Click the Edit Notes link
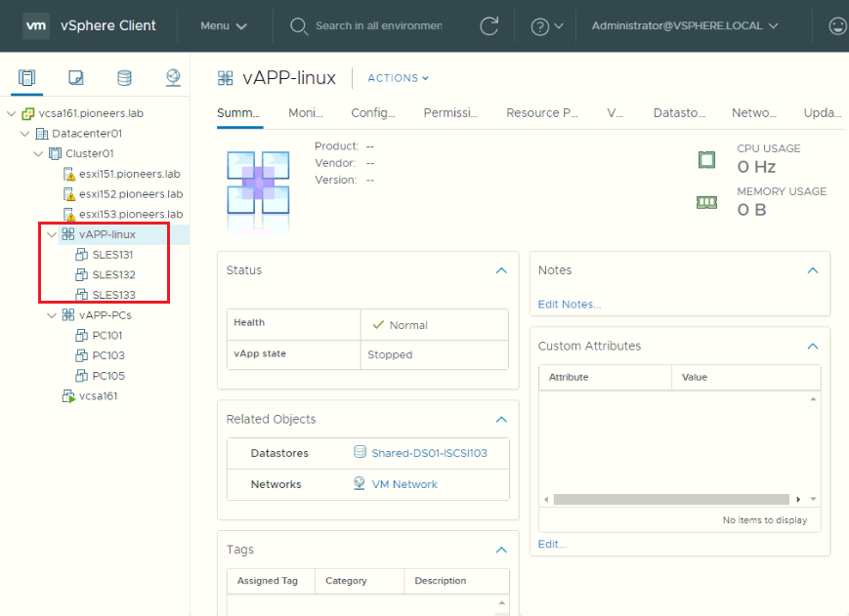849x616 pixels. click(569, 305)
